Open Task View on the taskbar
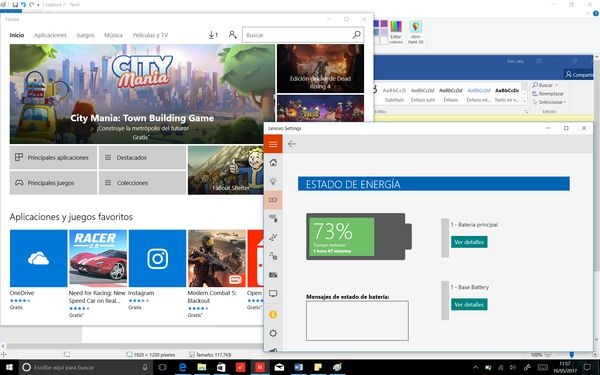The width and height of the screenshot is (600, 375). 163,367
